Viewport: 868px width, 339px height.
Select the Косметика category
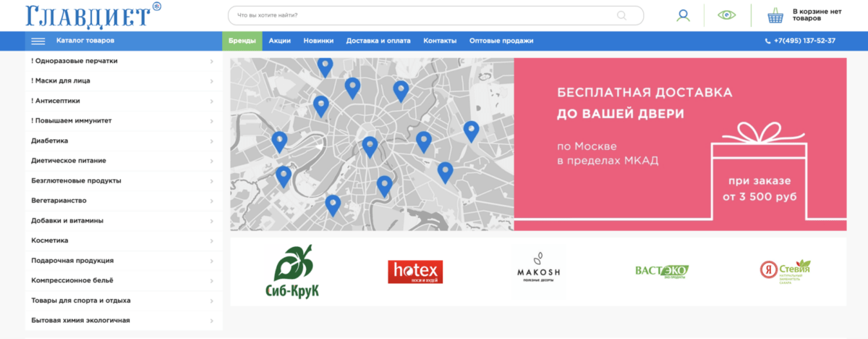point(123,240)
